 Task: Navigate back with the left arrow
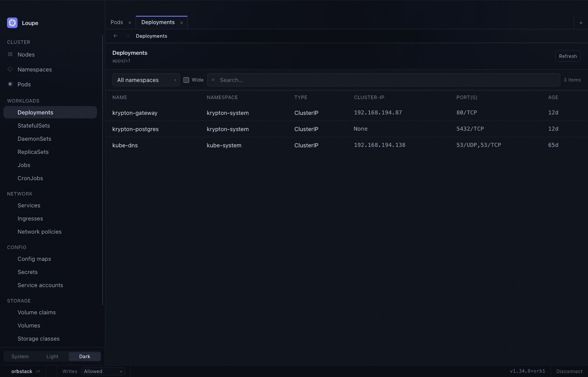[116, 36]
